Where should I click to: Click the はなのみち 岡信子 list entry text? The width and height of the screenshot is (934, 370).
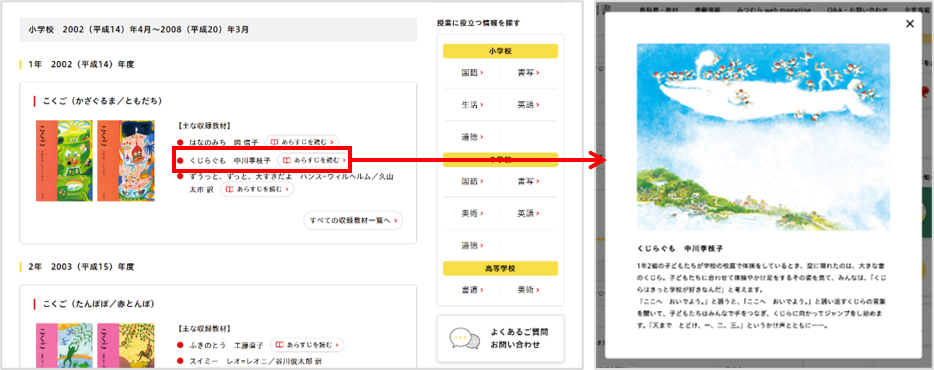pos(224,142)
